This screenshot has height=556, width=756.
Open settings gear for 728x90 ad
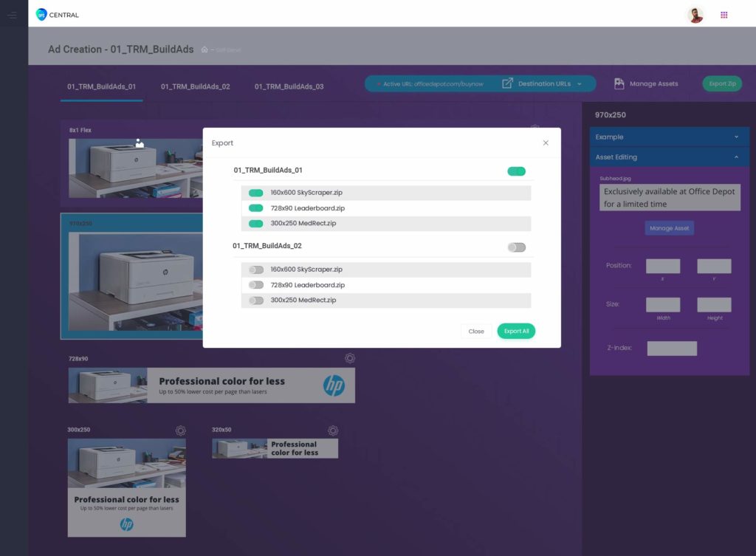(350, 358)
